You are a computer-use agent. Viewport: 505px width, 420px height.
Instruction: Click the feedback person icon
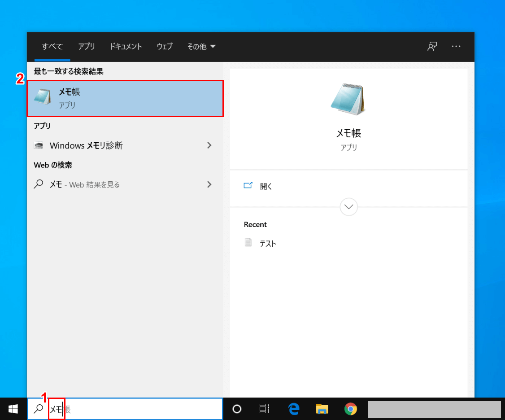pyautogui.click(x=432, y=46)
